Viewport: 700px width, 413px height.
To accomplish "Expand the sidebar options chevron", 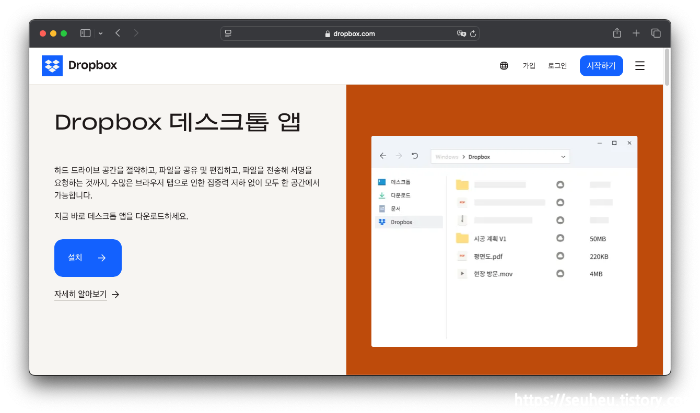I will click(x=100, y=33).
